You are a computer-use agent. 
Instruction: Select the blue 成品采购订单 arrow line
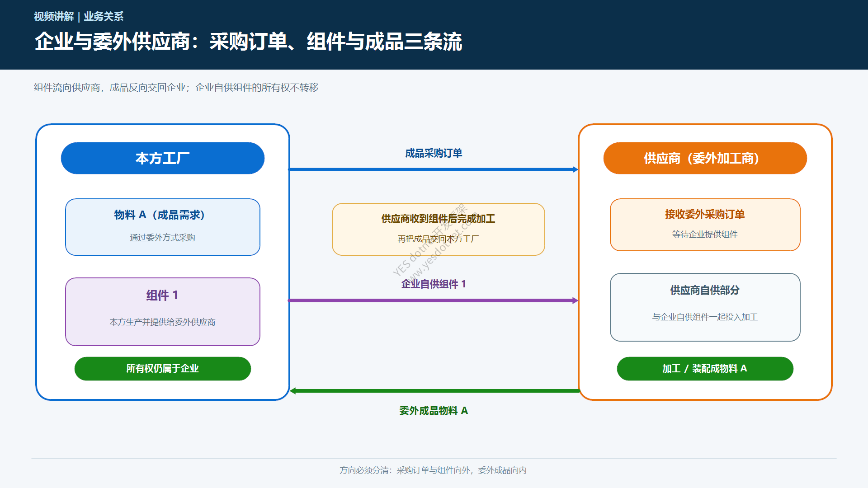pyautogui.click(x=434, y=169)
